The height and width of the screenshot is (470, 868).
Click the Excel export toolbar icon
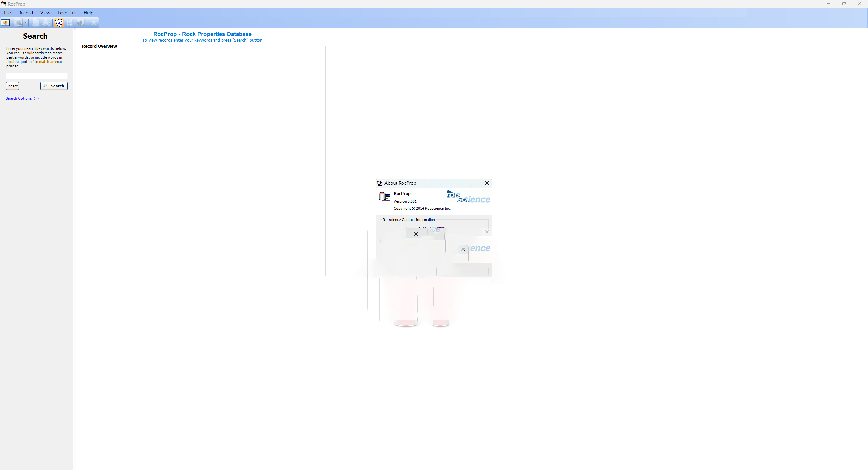[x=18, y=23]
